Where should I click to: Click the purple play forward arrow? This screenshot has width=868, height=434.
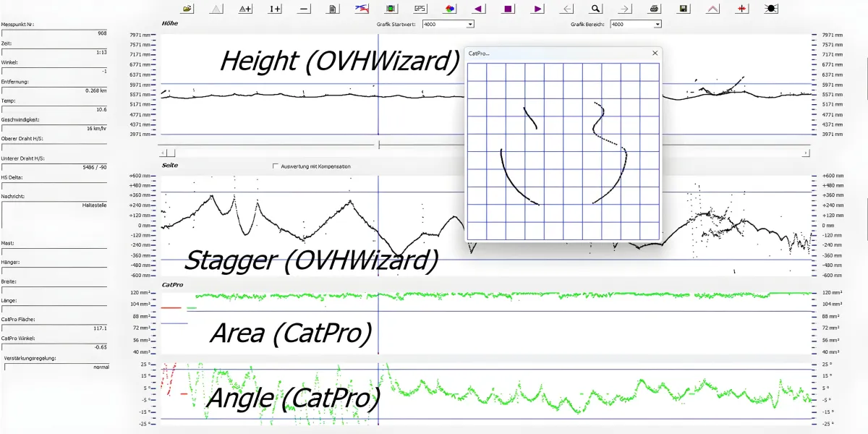pyautogui.click(x=537, y=9)
